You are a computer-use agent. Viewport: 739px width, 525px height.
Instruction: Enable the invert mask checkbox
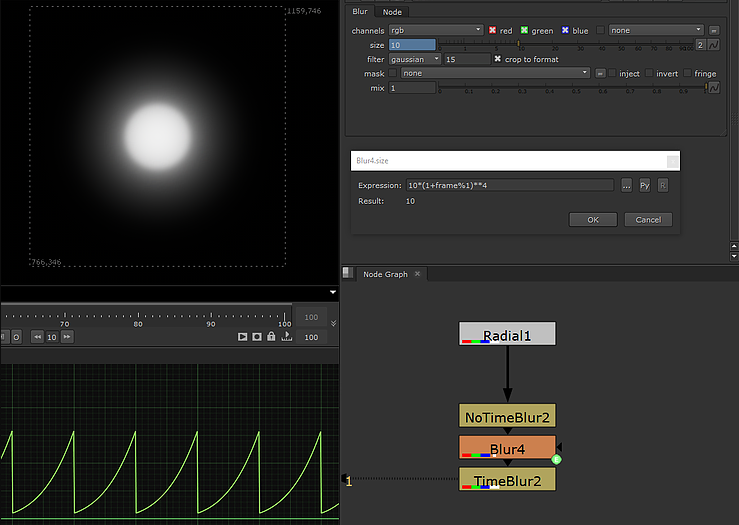click(649, 73)
